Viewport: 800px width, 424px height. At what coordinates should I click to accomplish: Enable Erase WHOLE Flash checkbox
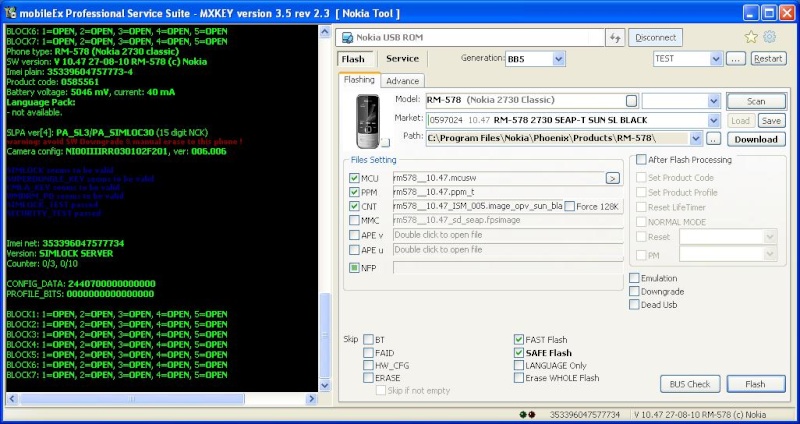click(519, 378)
